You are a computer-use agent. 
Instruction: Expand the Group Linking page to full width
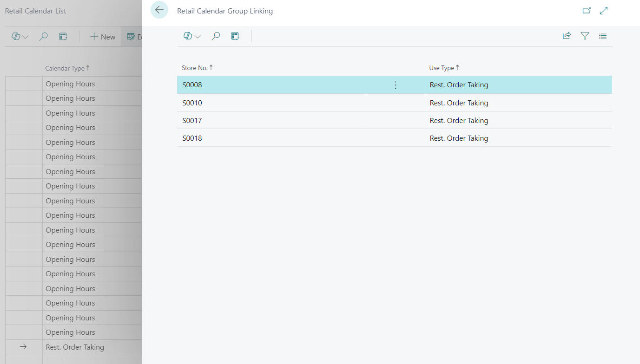click(x=604, y=11)
